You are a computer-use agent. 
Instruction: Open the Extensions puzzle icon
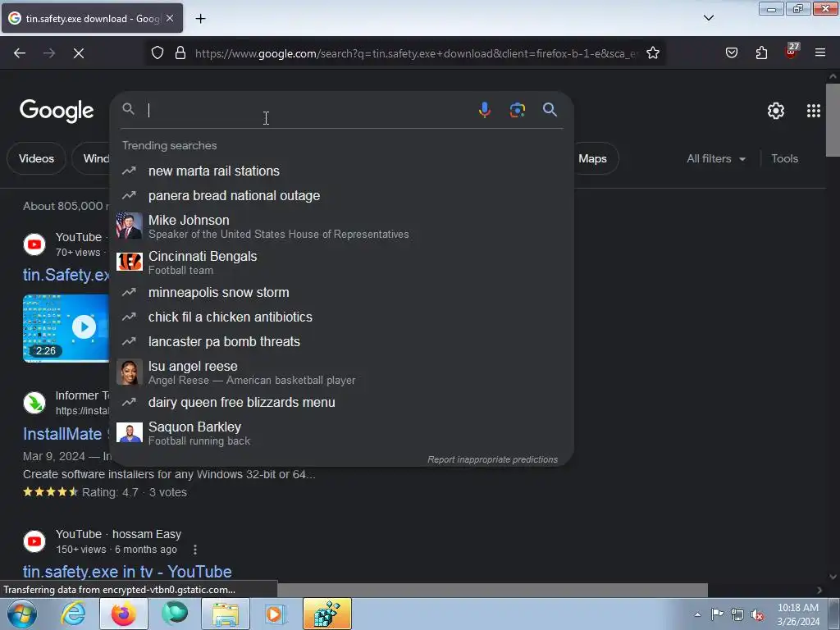click(x=761, y=53)
